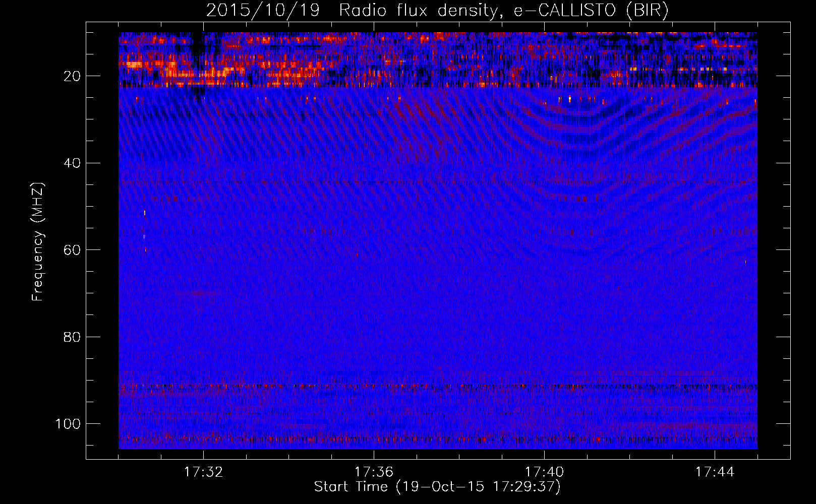Click the y-axis tick label "60"

click(x=73, y=250)
